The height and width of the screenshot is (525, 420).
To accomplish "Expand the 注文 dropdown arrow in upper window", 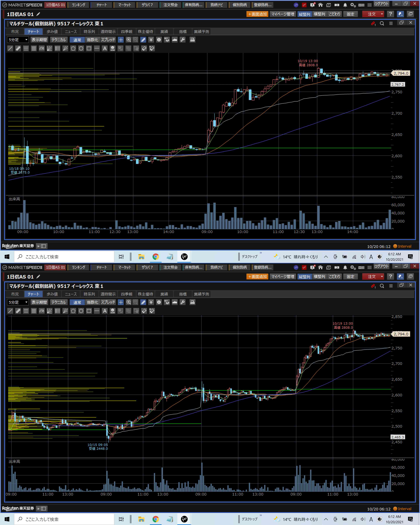I will pos(382,14).
